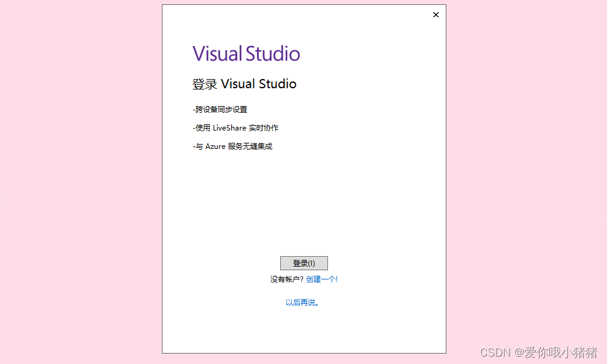Click the 登录 Visual Studio heading

point(244,84)
